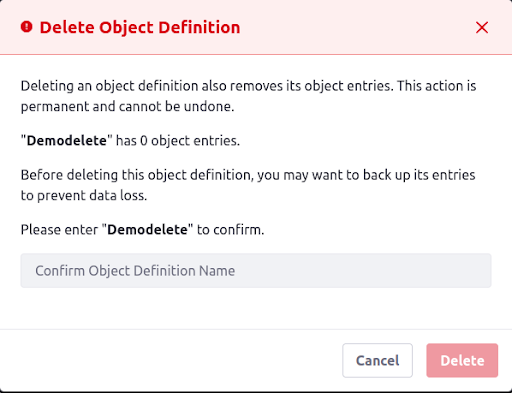Click the 'to prevent data loss' line
Screen dimensions: 512x393
coord(84,195)
